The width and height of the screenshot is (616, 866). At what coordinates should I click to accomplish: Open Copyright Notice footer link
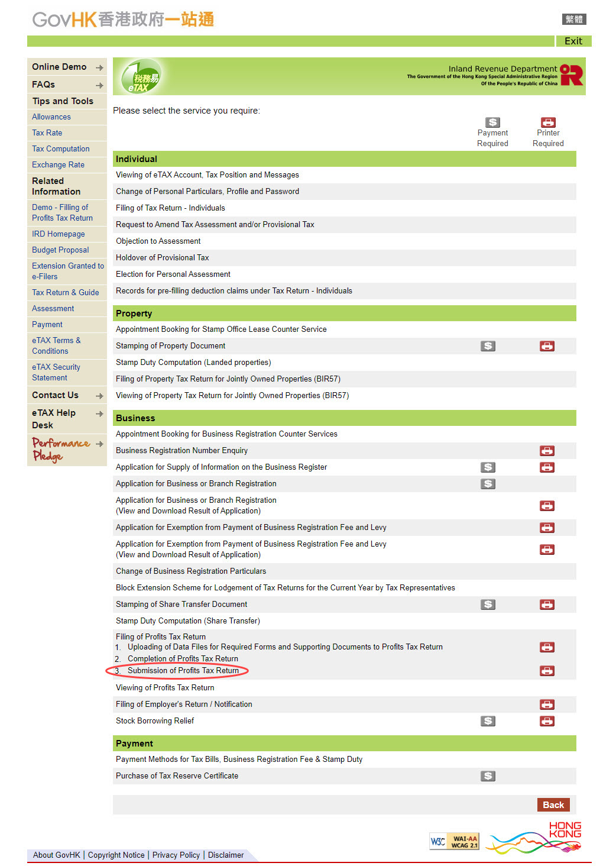pyautogui.click(x=116, y=855)
